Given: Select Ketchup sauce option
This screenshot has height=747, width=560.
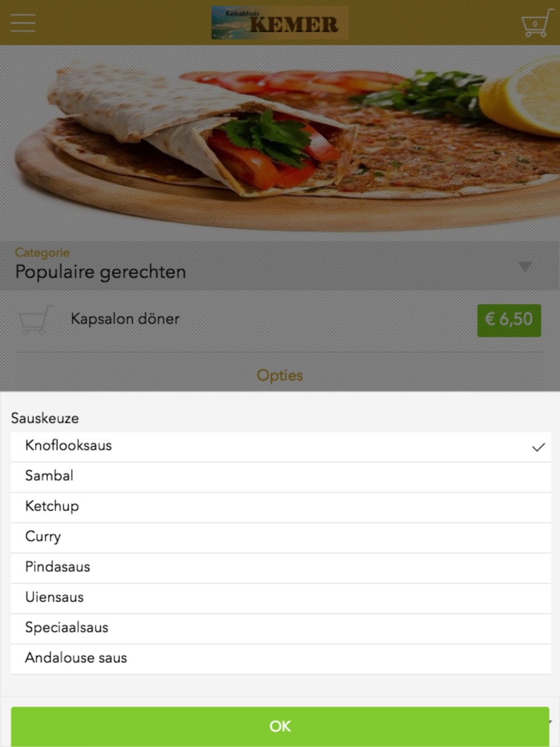Looking at the screenshot, I should (52, 506).
